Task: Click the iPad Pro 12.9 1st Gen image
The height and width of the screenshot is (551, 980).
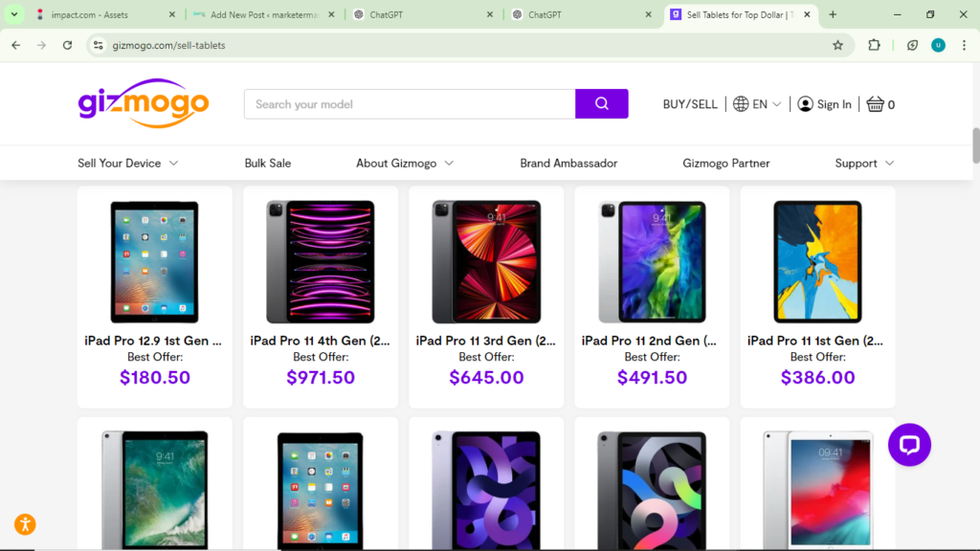Action: [154, 262]
